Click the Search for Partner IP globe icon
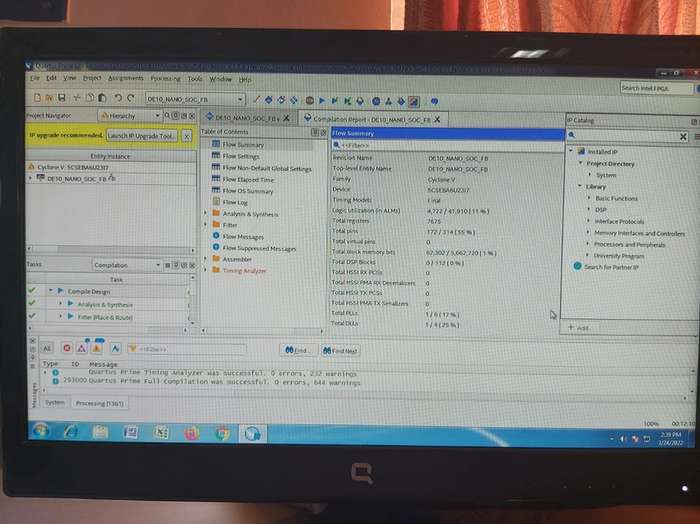This screenshot has width=700, height=524. tap(577, 266)
